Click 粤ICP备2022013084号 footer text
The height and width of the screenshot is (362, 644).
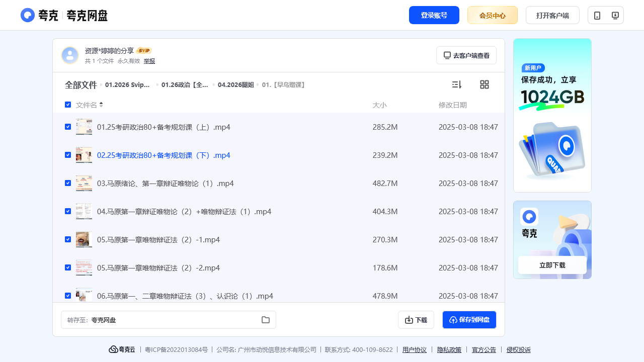pos(176,350)
